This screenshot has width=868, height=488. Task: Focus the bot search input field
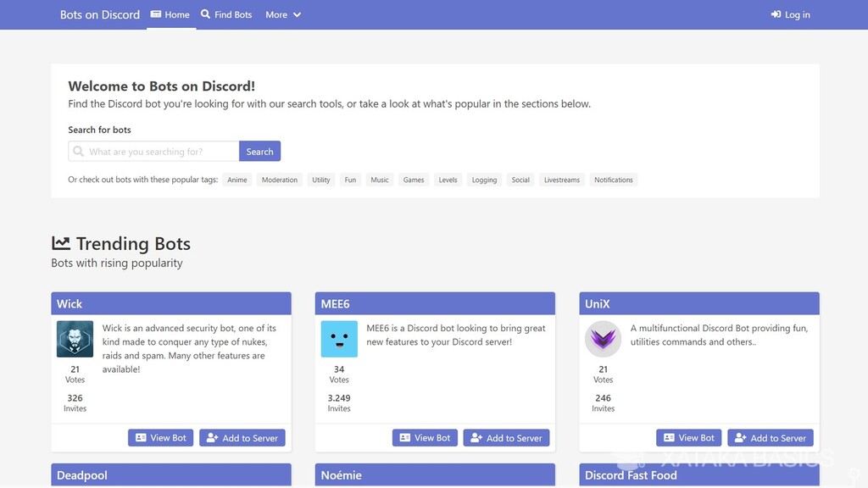coord(161,152)
